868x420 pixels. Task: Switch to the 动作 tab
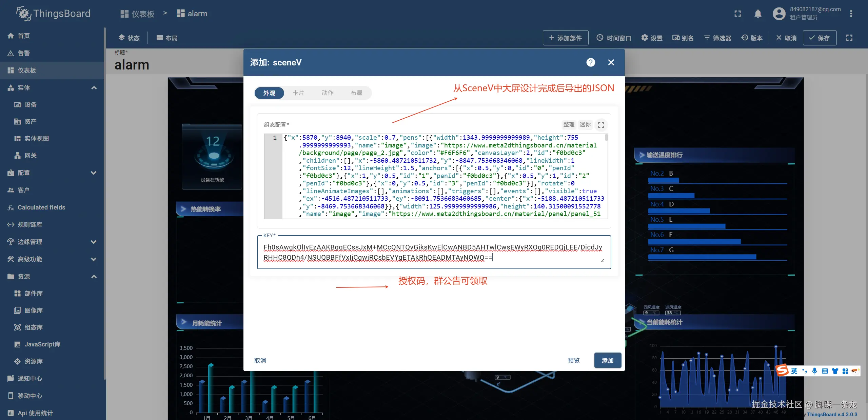(328, 93)
